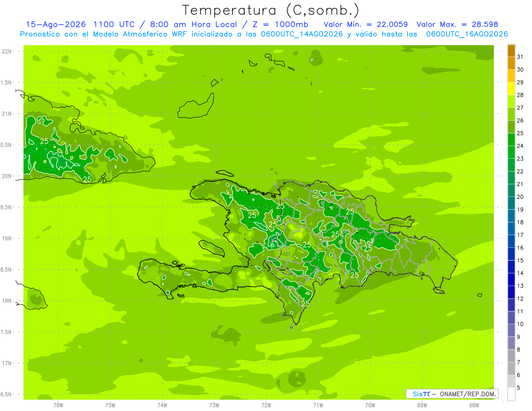Viewport: 532px width, 411px height.
Task: Click color bar segment between 25 and 26
Action: (511, 127)
